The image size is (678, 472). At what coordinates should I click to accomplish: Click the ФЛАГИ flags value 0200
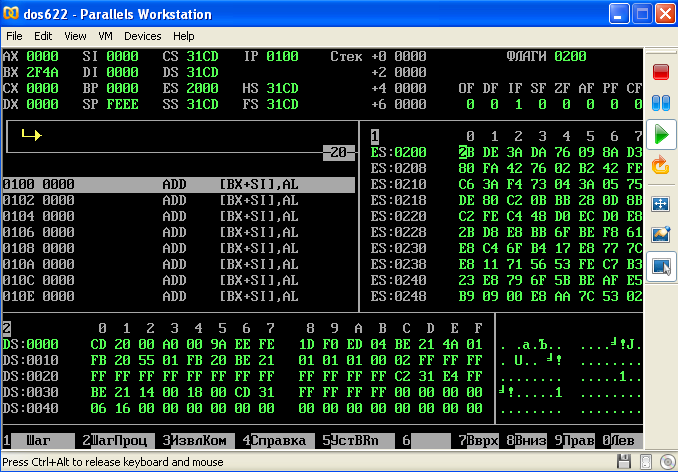[x=570, y=56]
